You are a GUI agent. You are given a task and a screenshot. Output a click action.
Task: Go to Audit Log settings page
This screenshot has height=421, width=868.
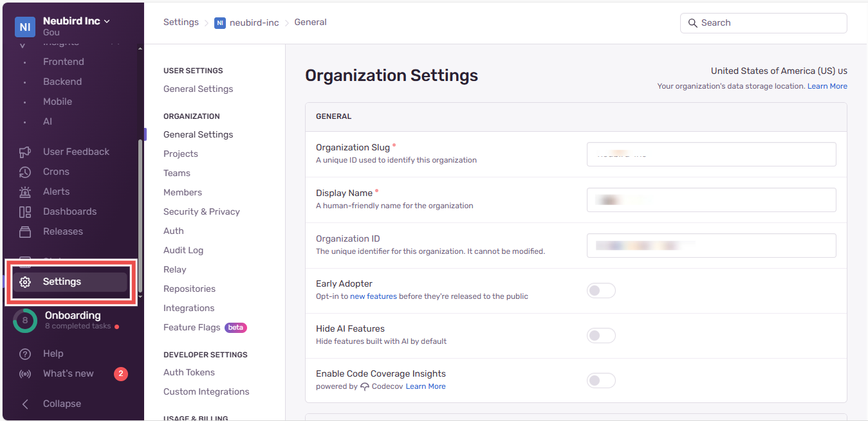[183, 250]
